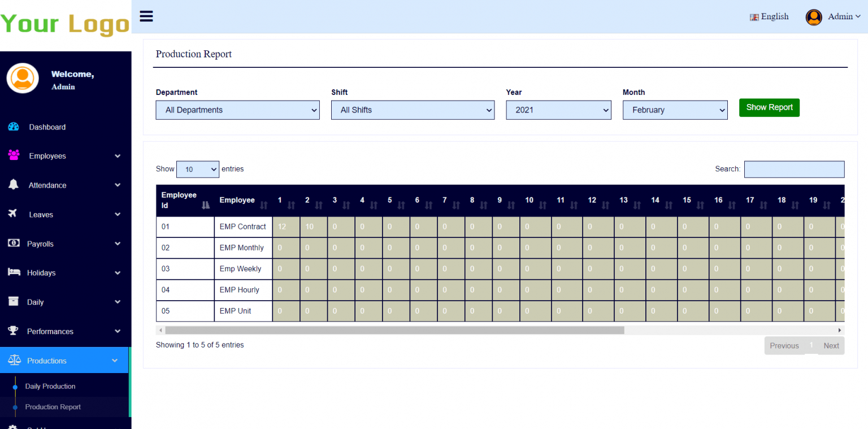The image size is (868, 429).
Task: Open the Show entries dropdown
Action: click(x=198, y=169)
